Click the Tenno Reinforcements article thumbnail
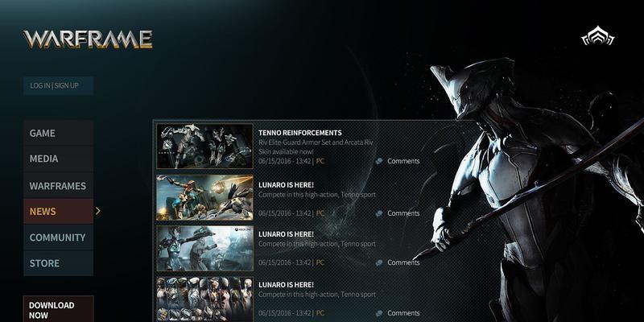This screenshot has width=644, height=322. click(204, 147)
